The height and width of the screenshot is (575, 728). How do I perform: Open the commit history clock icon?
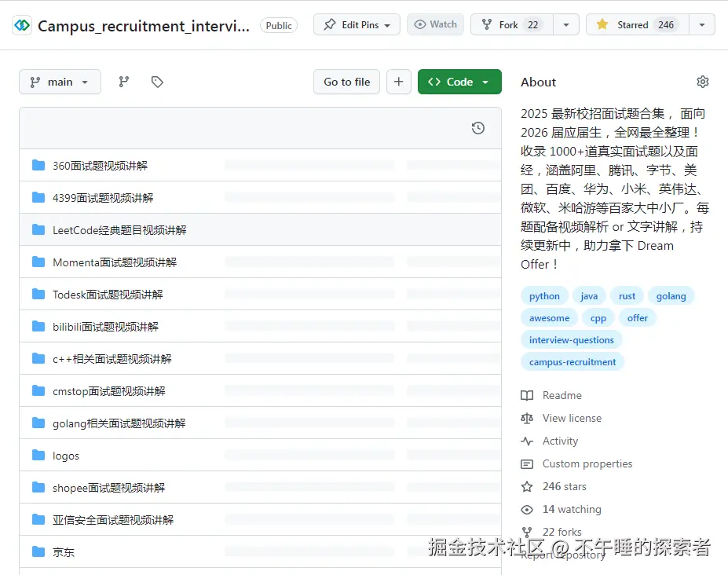(x=477, y=127)
